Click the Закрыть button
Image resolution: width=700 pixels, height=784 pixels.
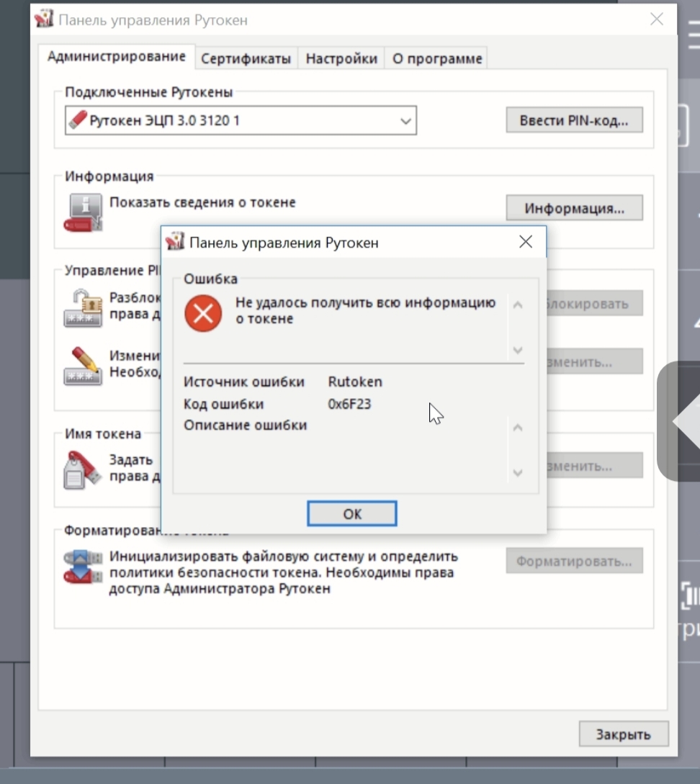[x=624, y=734]
